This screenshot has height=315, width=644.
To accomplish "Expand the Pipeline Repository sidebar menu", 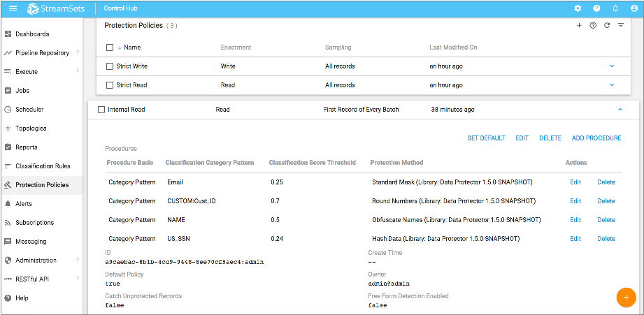I will [x=78, y=52].
